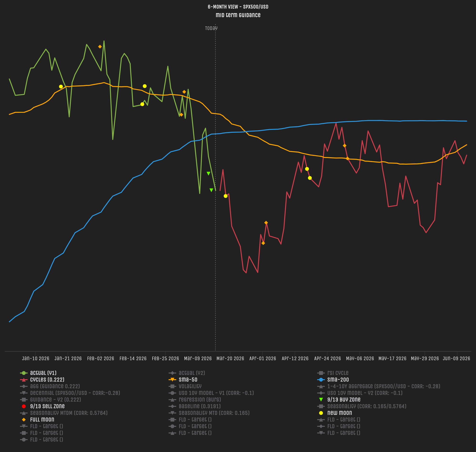Toggle sma-50 legend entry
Image resolution: width=476 pixels, height=452 pixels.
(x=188, y=380)
